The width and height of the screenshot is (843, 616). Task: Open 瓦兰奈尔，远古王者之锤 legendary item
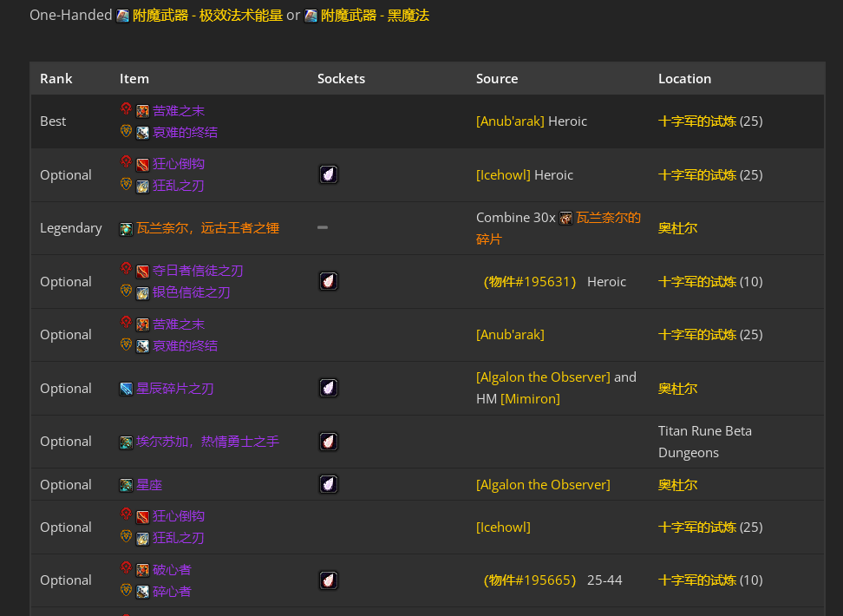207,228
